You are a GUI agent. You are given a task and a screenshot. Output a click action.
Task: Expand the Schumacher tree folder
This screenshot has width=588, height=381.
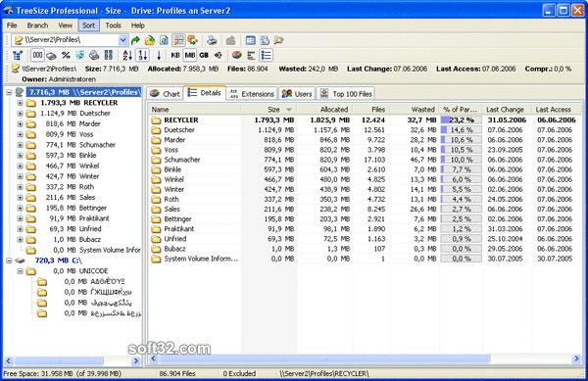20,145
